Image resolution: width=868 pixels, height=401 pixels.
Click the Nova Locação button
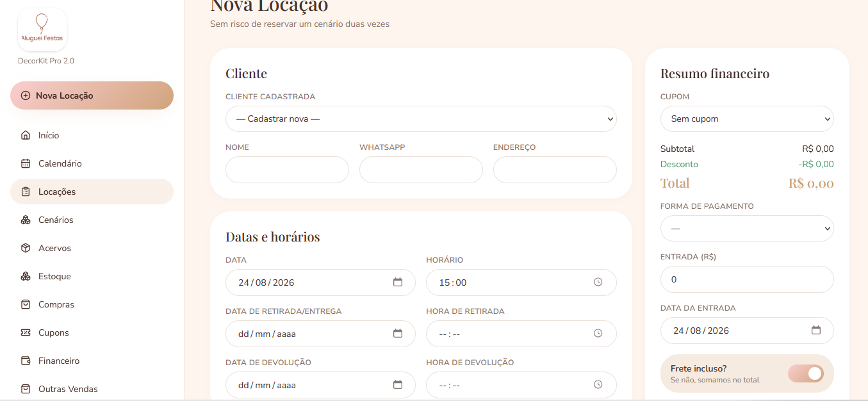[92, 95]
